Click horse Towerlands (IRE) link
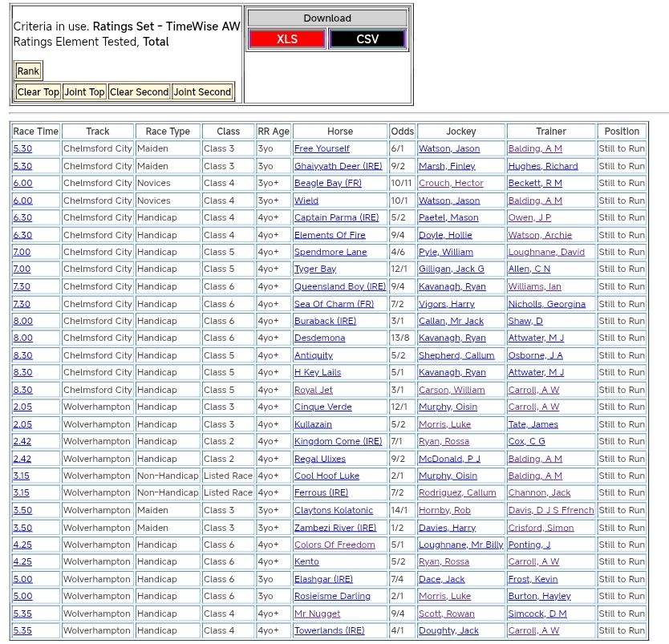This screenshot has width=669, height=644. (x=329, y=630)
